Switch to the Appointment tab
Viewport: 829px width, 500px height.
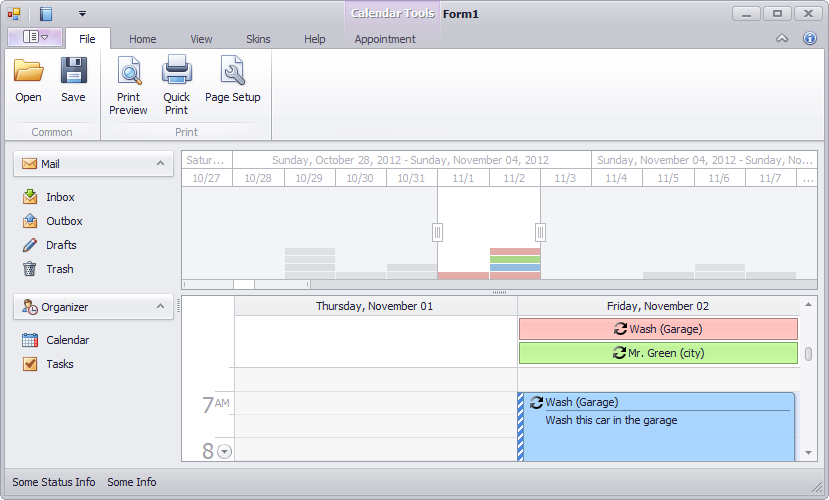click(385, 39)
